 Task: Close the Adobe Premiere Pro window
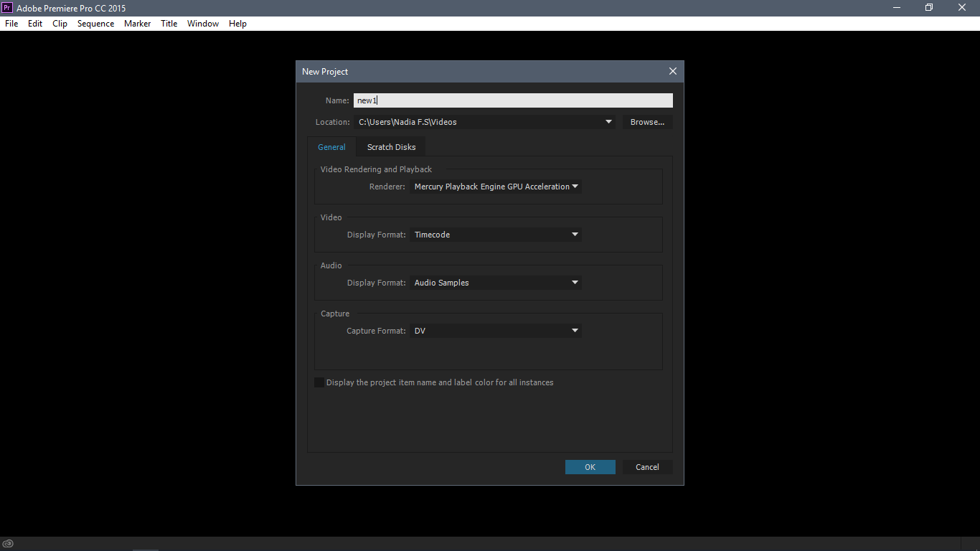click(963, 8)
